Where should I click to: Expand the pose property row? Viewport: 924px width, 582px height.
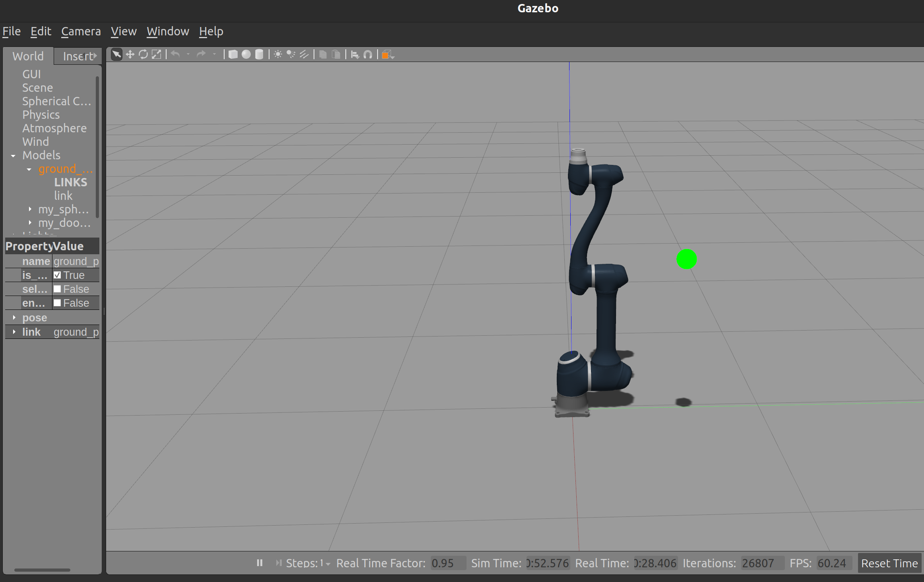tap(14, 318)
